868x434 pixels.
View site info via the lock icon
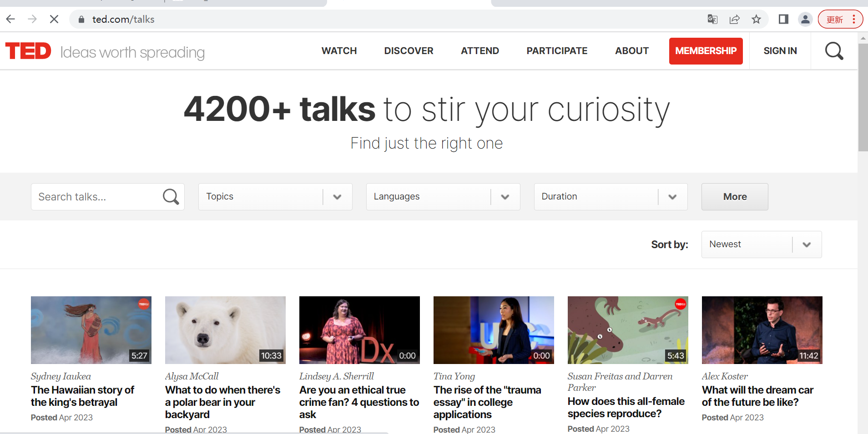tap(81, 19)
